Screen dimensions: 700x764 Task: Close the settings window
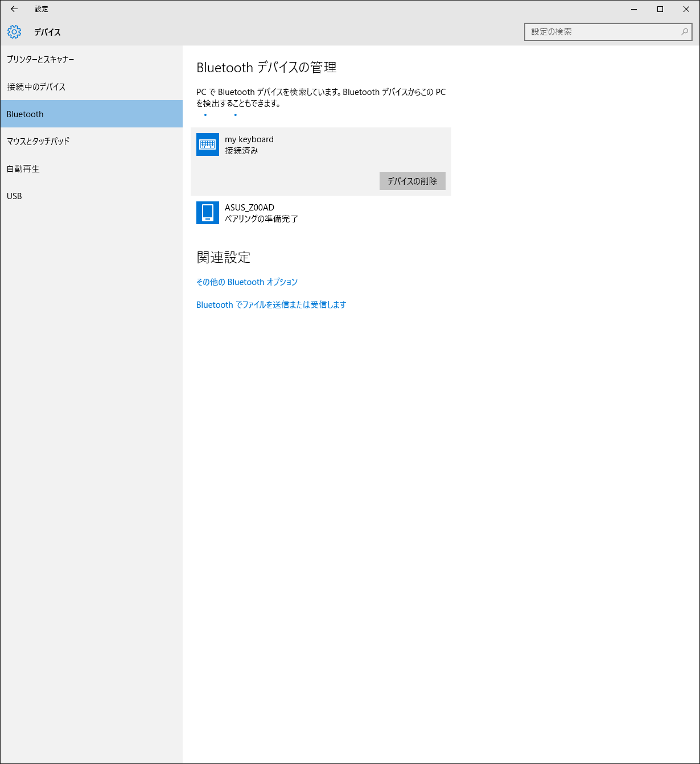click(686, 9)
